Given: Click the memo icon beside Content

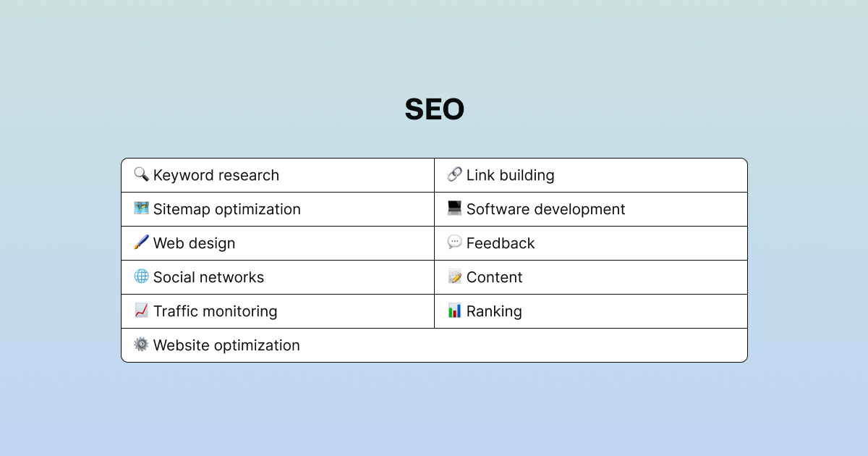Looking at the screenshot, I should (x=454, y=276).
